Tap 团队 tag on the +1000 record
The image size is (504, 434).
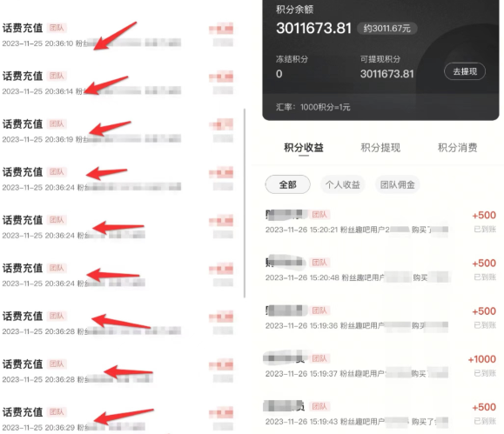click(319, 358)
